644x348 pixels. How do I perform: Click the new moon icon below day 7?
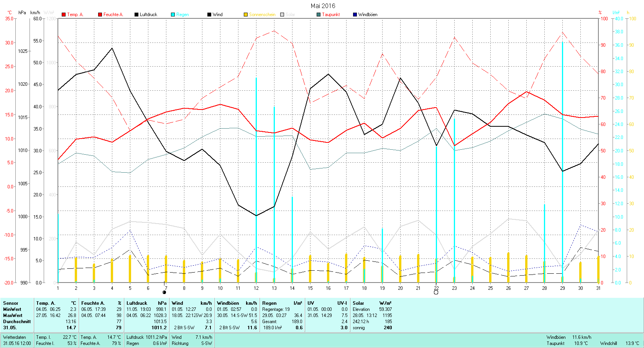tap(164, 292)
